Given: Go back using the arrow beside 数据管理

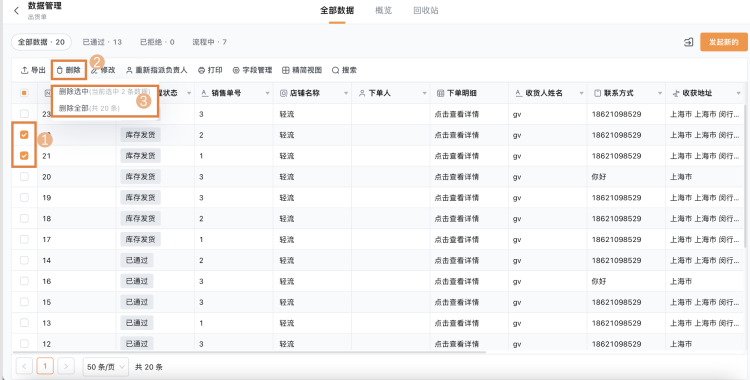Looking at the screenshot, I should tap(17, 11).
